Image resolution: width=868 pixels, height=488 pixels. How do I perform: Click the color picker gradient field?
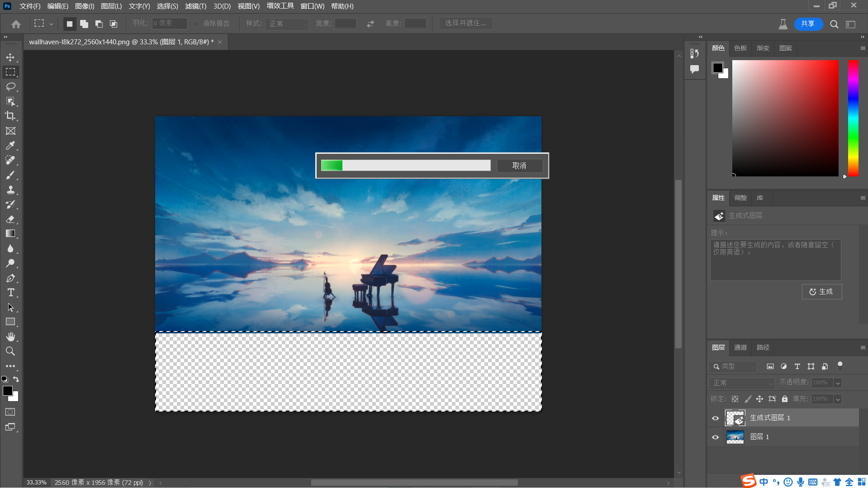785,118
